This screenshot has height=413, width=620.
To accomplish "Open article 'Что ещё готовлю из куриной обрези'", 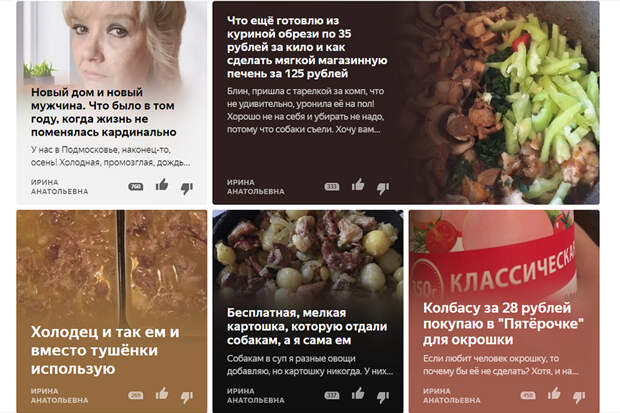I will [307, 47].
